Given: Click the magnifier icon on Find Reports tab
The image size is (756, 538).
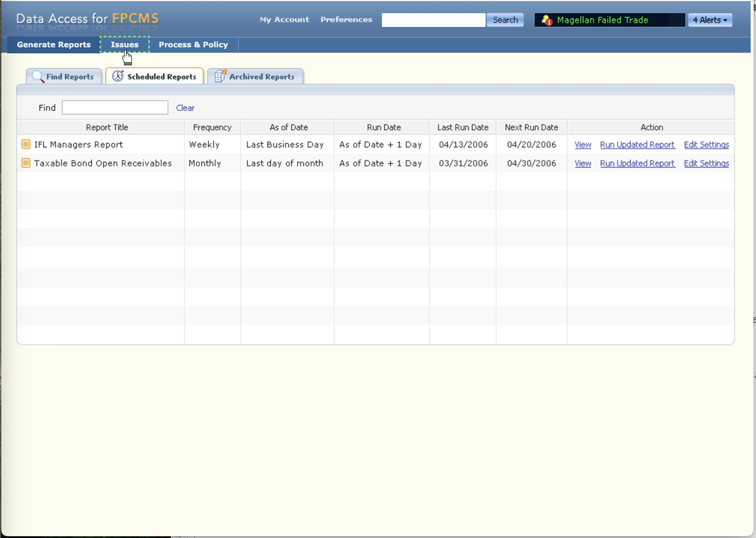Looking at the screenshot, I should tap(38, 76).
